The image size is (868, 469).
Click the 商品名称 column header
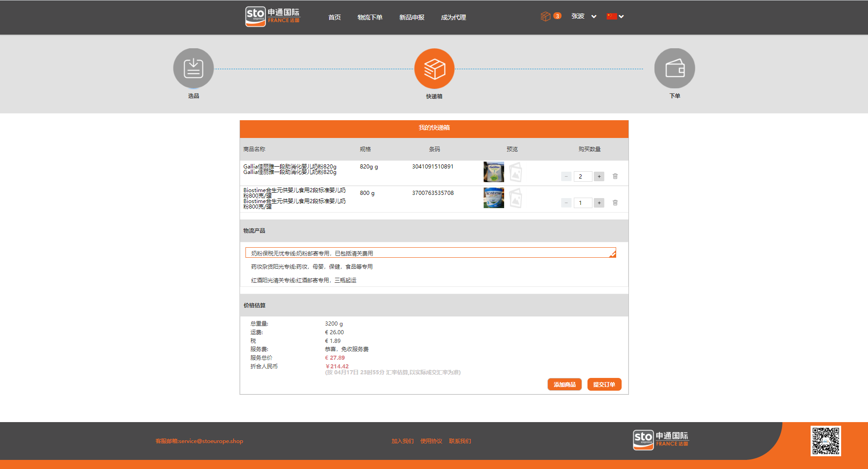(254, 149)
